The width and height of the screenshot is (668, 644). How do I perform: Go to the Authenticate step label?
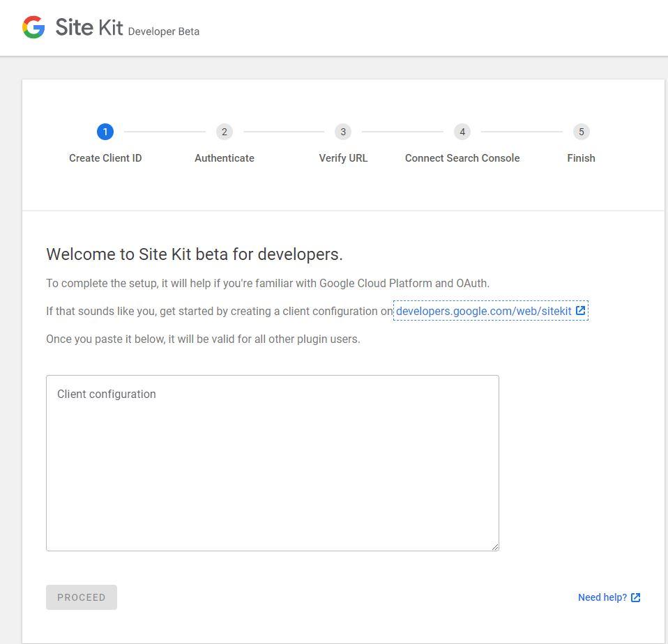pos(225,158)
